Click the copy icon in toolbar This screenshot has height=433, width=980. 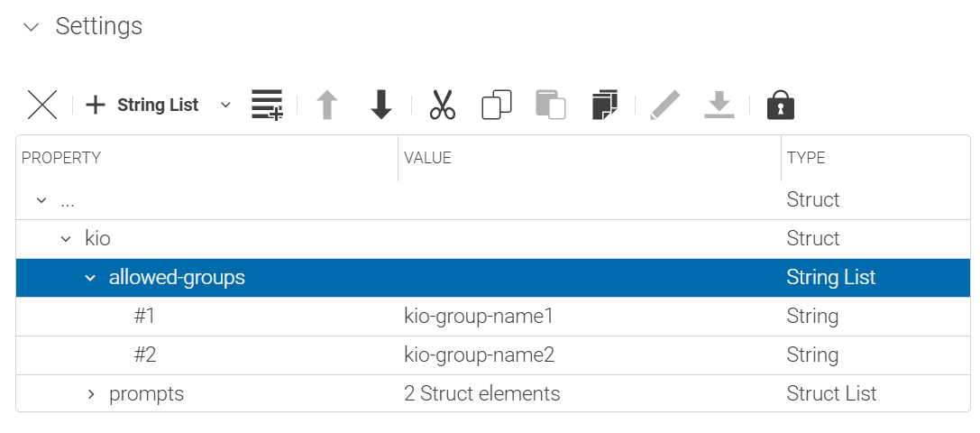497,105
